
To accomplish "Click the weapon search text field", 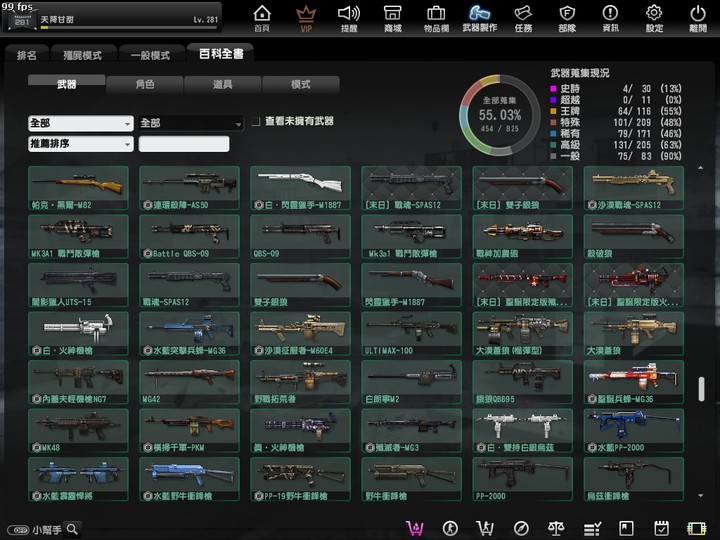I will click(184, 144).
